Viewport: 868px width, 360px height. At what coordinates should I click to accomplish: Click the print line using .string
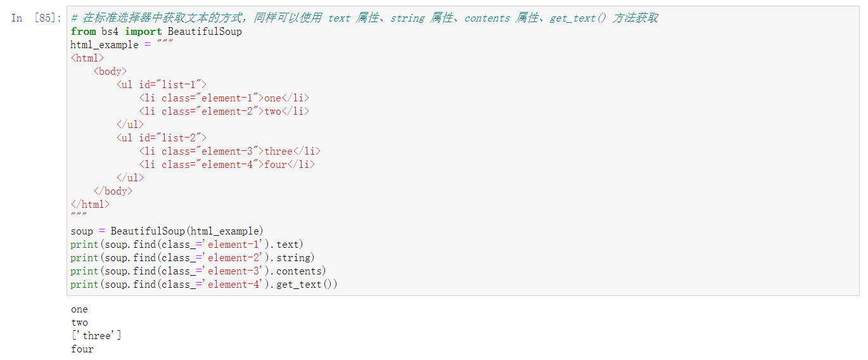(x=193, y=257)
